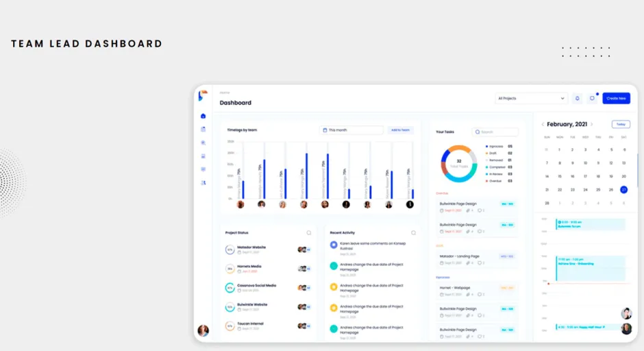Click the search icon in Project Status

point(309,233)
